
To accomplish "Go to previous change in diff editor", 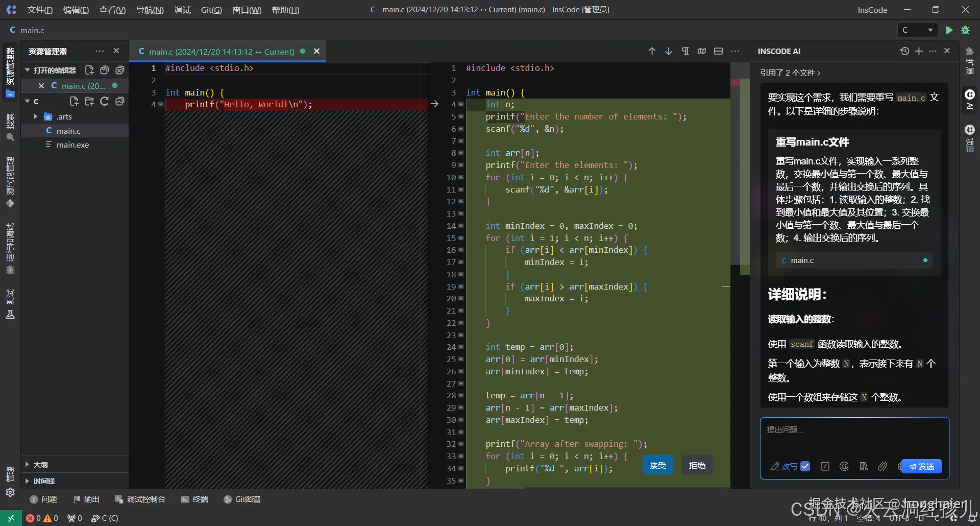I will pos(652,51).
